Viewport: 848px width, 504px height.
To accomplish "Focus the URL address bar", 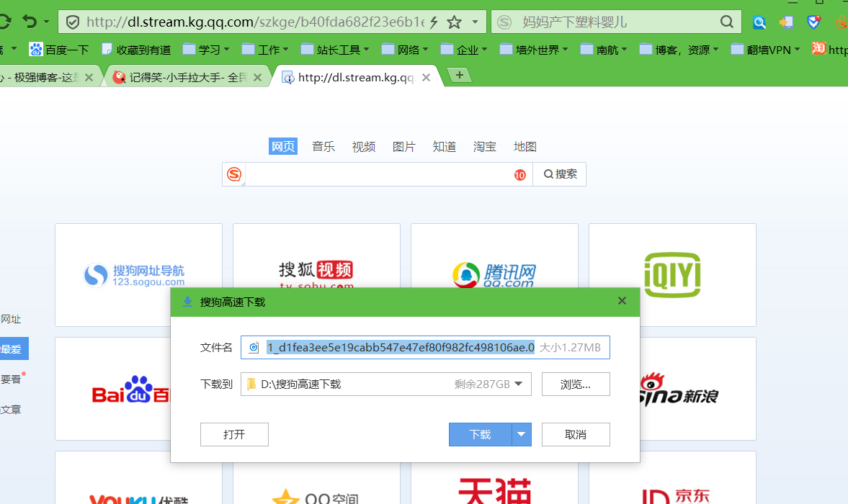I will click(x=255, y=22).
